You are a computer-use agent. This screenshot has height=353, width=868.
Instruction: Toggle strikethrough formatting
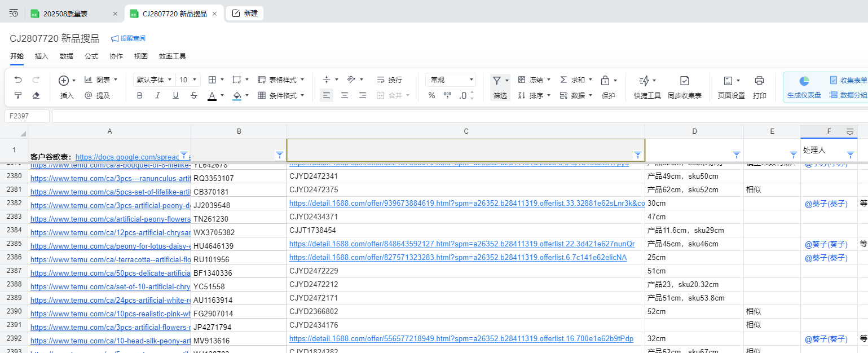click(x=193, y=96)
